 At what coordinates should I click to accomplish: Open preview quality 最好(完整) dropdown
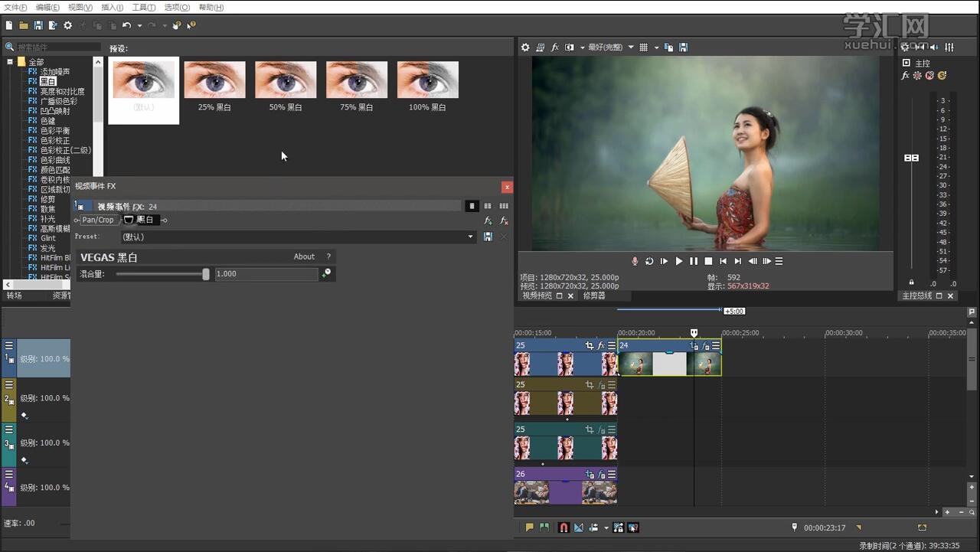[610, 47]
